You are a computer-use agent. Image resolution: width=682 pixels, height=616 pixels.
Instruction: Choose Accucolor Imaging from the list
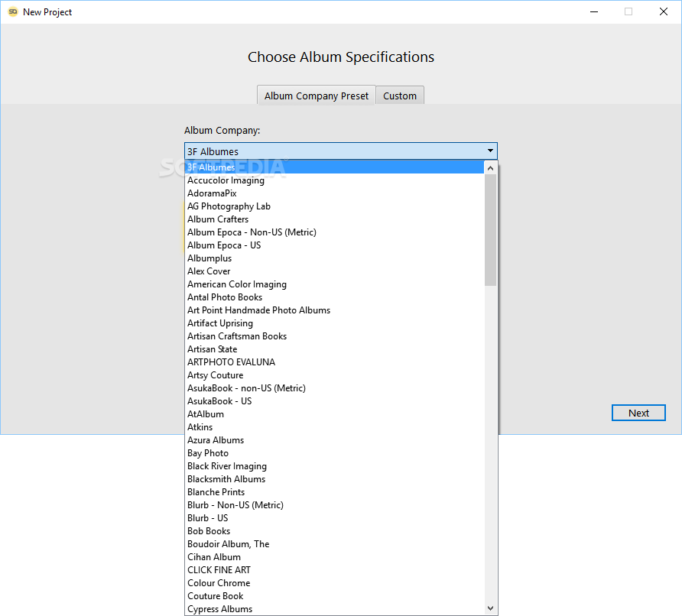coord(334,180)
